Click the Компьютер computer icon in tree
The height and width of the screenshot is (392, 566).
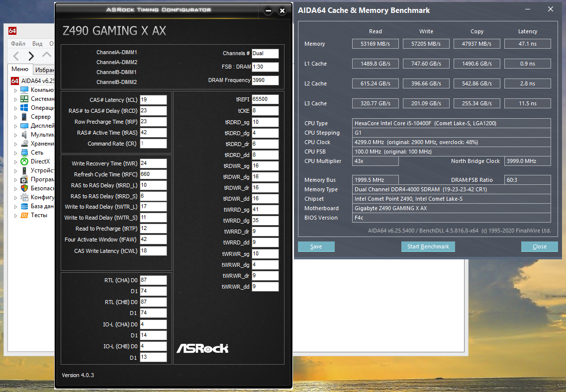(x=24, y=90)
